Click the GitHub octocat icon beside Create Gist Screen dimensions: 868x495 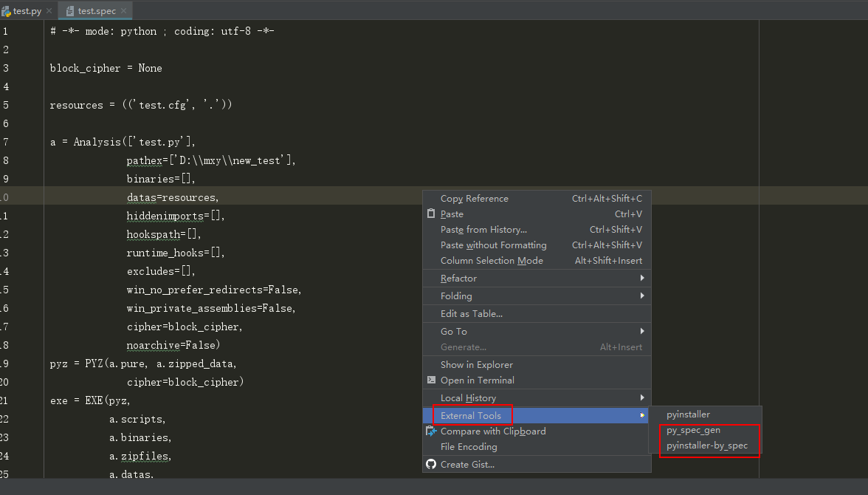(431, 464)
